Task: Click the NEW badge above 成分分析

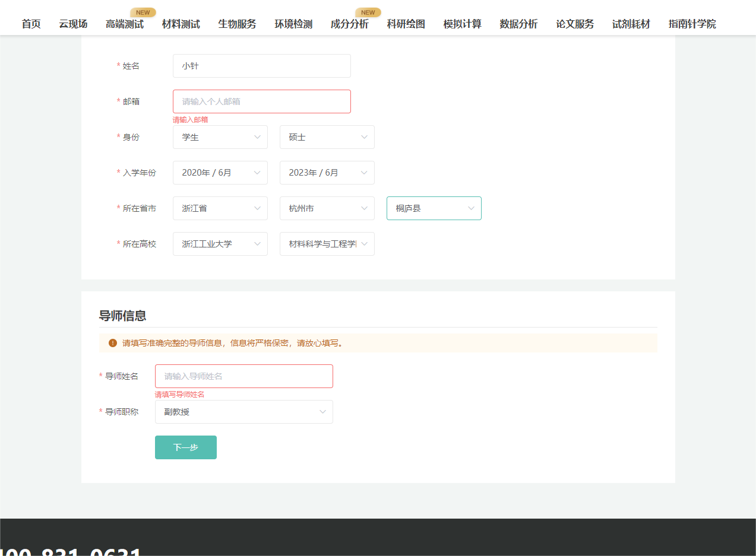Action: pyautogui.click(x=368, y=12)
